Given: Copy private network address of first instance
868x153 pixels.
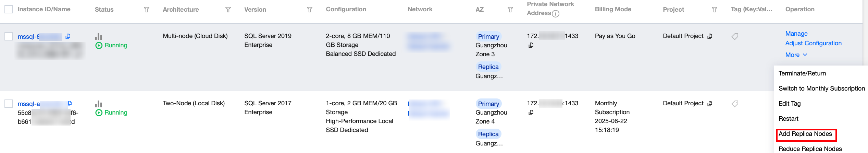Looking at the screenshot, I should pos(531,45).
